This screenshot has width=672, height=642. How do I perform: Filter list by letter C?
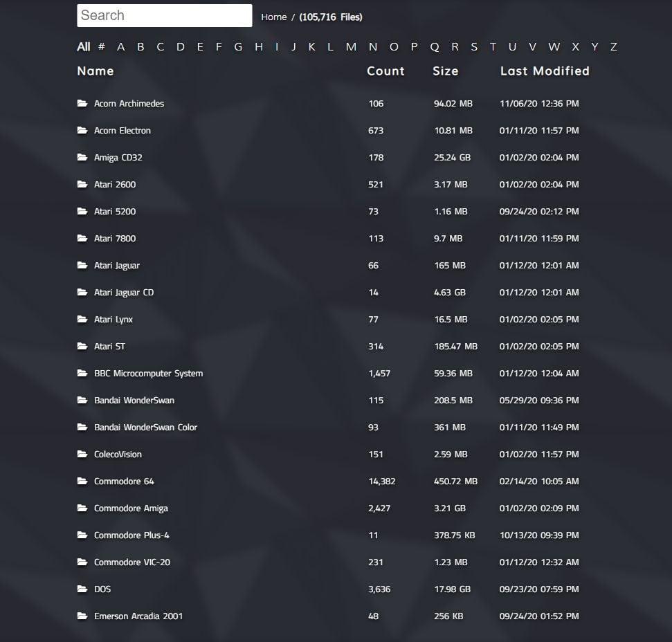coord(161,46)
